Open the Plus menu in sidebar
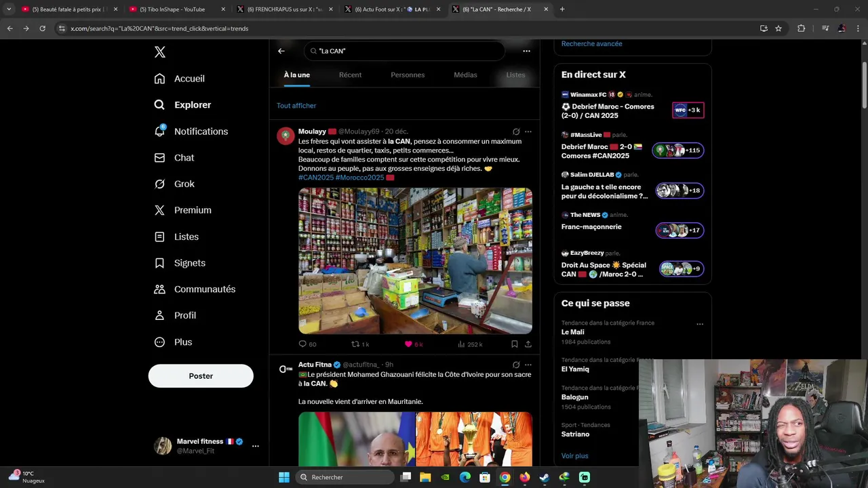The height and width of the screenshot is (488, 868). tap(173, 342)
